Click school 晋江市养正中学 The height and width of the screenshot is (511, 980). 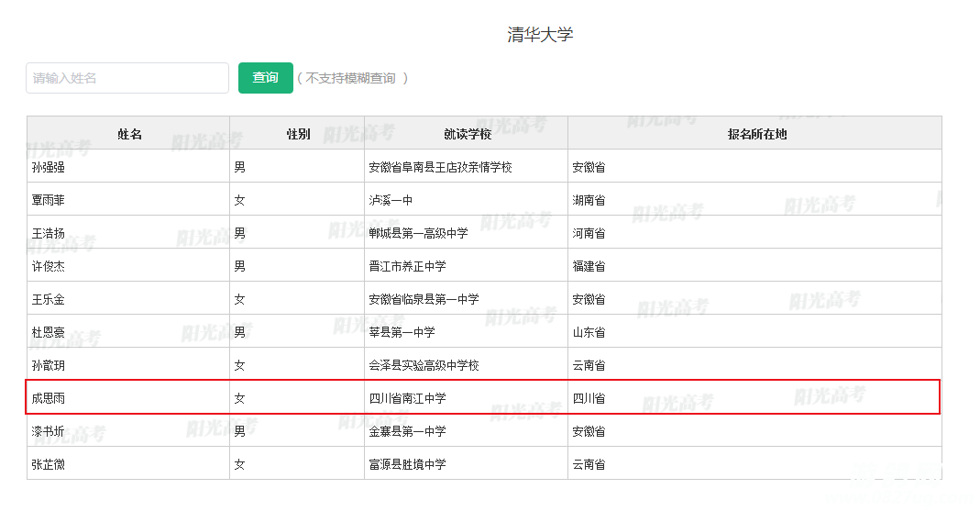(408, 266)
